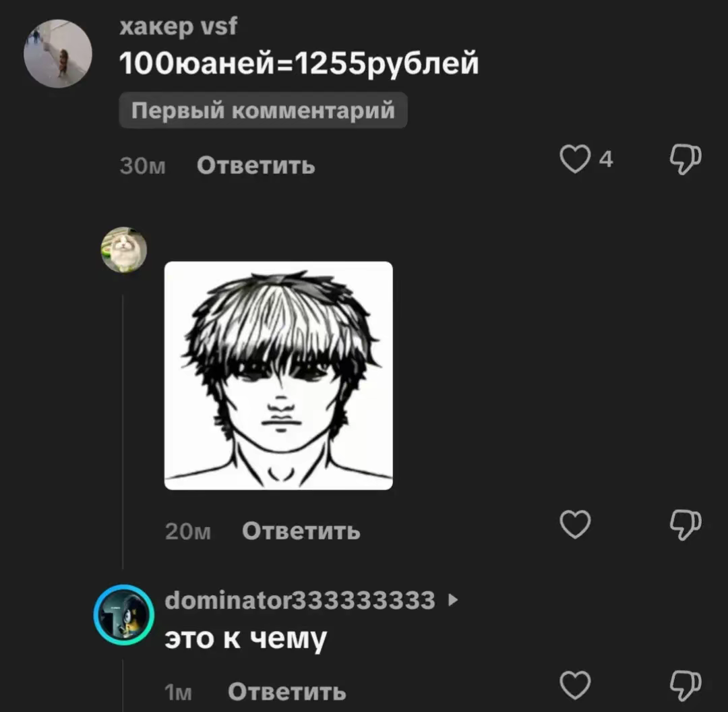Open the cat avatar profile

(x=124, y=249)
